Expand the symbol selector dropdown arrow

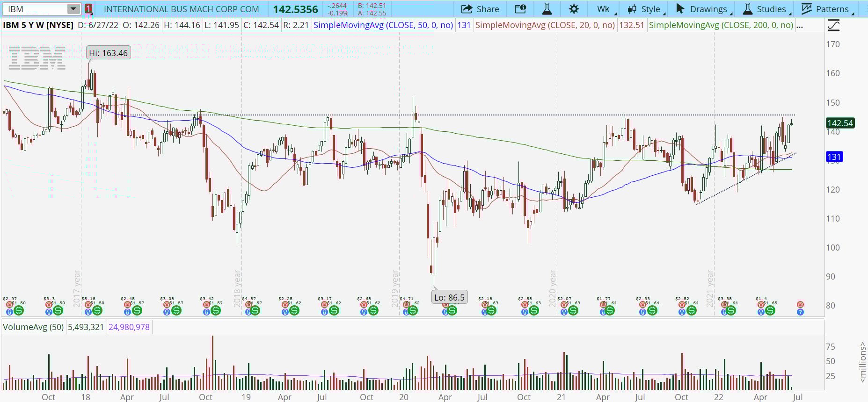pos(73,9)
